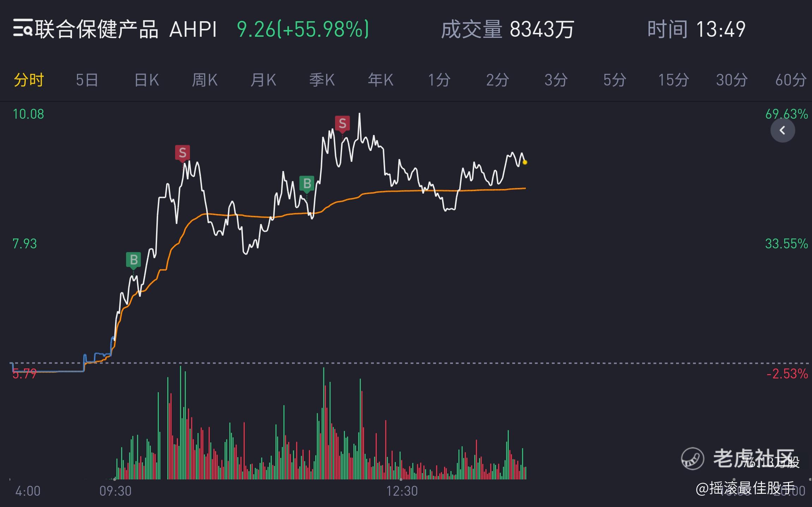Show the 15分 chart interval
812x507 pixels.
tap(674, 80)
